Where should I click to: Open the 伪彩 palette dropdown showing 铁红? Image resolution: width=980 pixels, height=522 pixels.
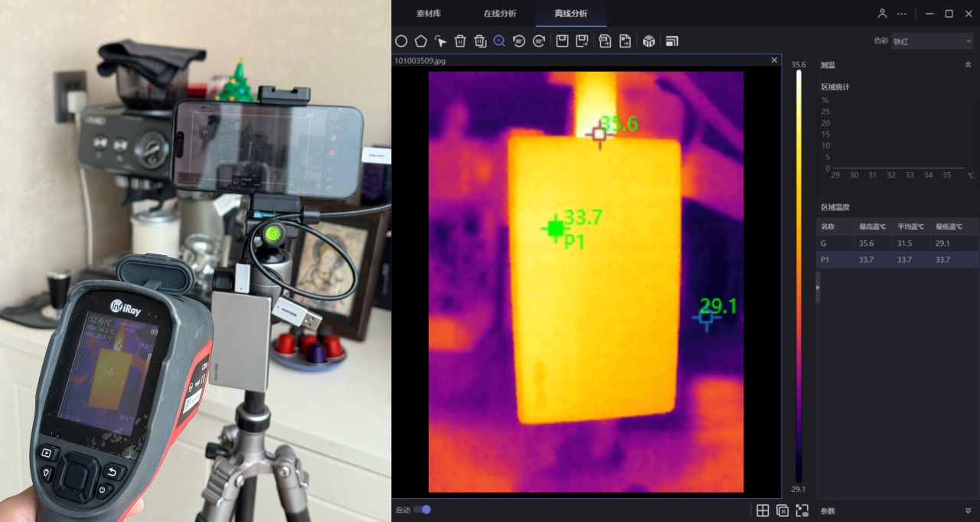[x=933, y=41]
